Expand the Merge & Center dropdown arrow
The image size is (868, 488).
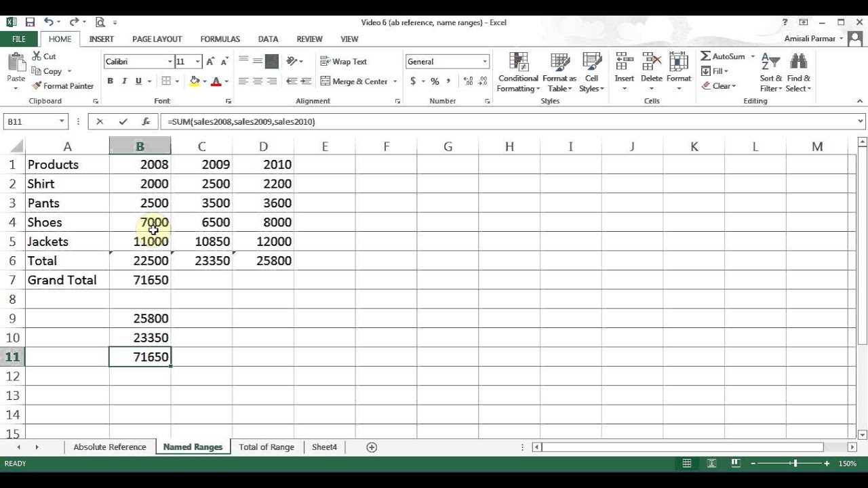[x=395, y=81]
